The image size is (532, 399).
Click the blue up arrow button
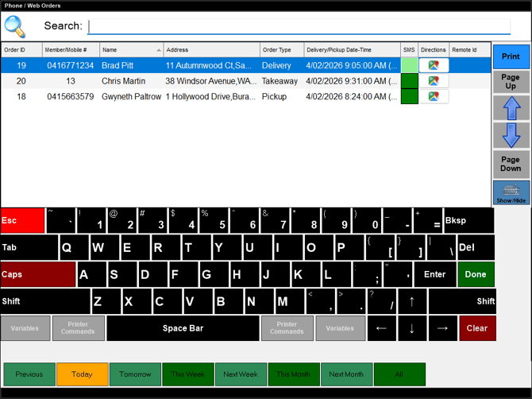pyautogui.click(x=511, y=108)
